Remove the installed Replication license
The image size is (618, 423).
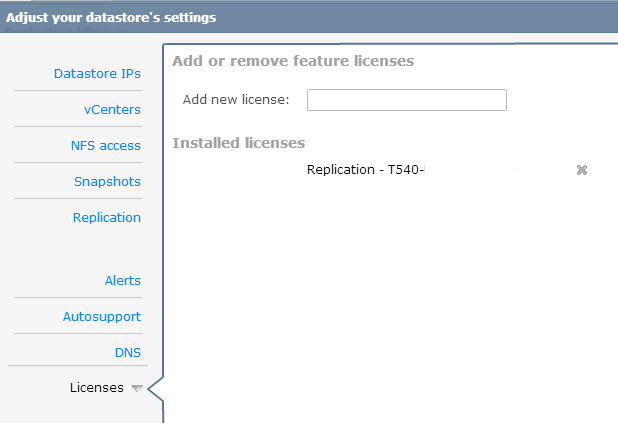click(x=581, y=170)
